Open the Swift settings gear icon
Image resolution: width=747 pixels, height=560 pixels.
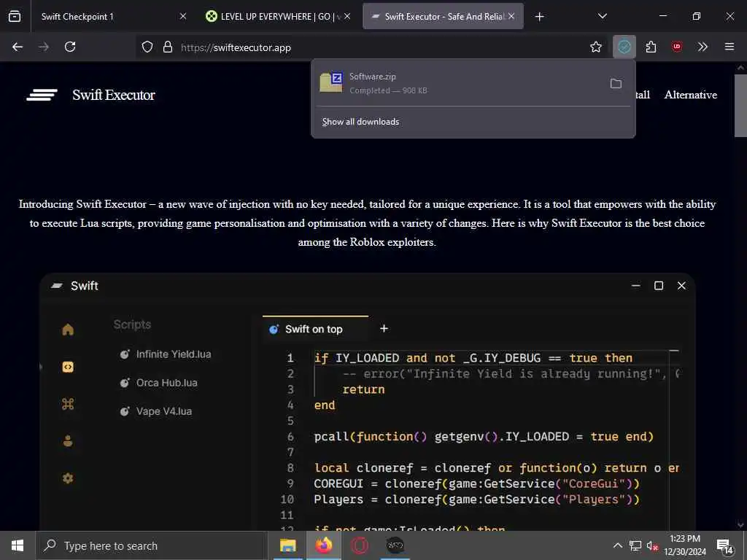coord(68,478)
